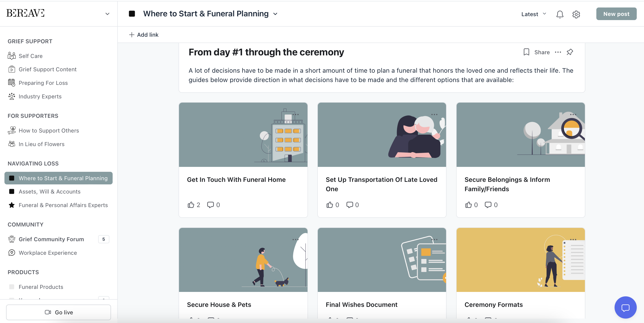Expand the Bereave community dropdown
644x323 pixels.
click(x=107, y=14)
